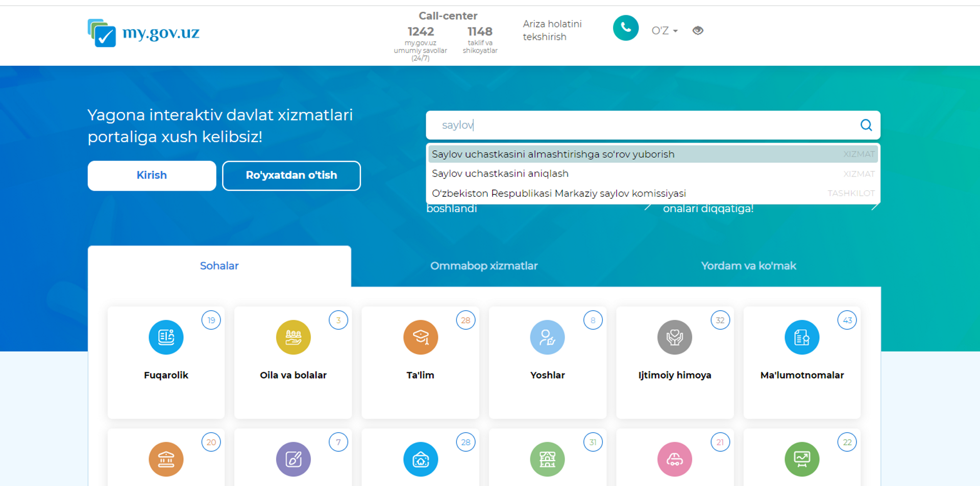Open the O'Z language dropdown
980x486 pixels.
[x=665, y=31]
